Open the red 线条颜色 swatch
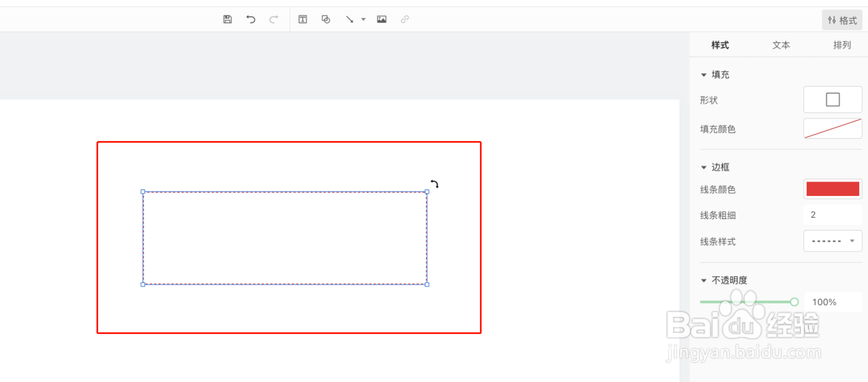 tap(833, 189)
